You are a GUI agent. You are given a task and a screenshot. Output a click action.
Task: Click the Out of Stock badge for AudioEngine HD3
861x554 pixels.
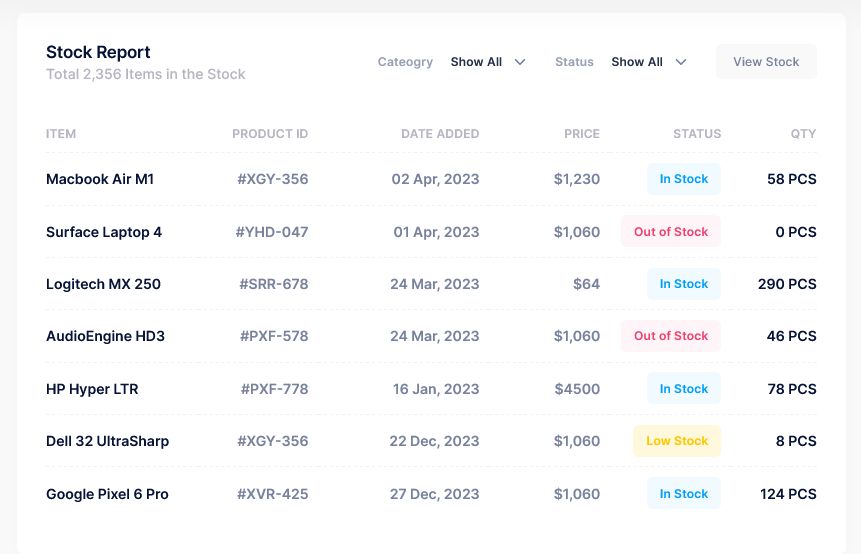tap(671, 336)
